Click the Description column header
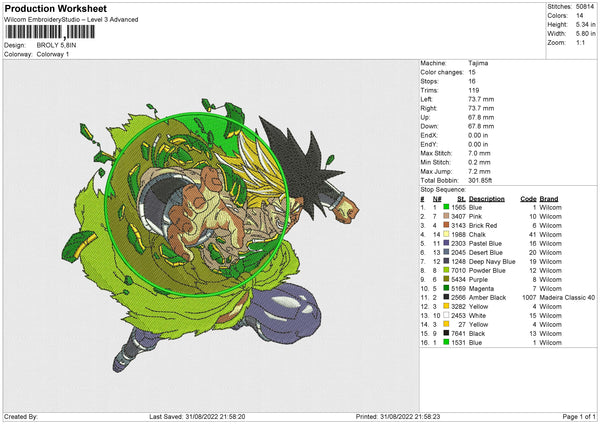The height and width of the screenshot is (424, 600). pyautogui.click(x=486, y=199)
